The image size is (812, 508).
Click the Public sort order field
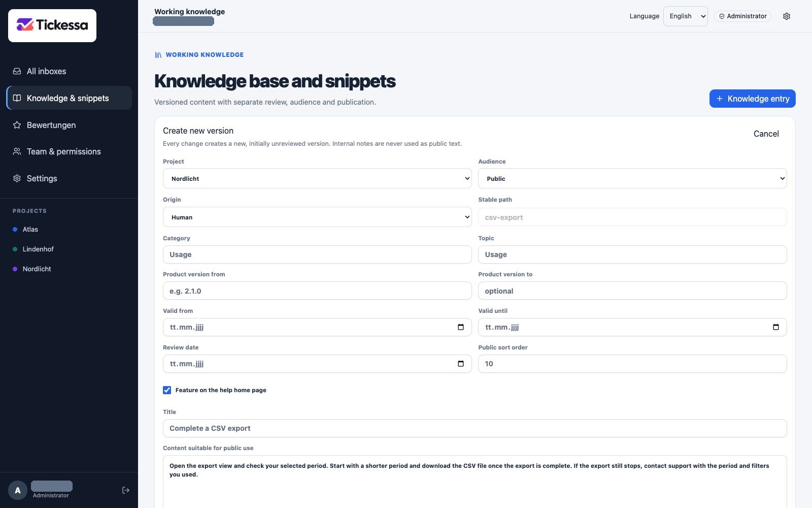point(632,364)
